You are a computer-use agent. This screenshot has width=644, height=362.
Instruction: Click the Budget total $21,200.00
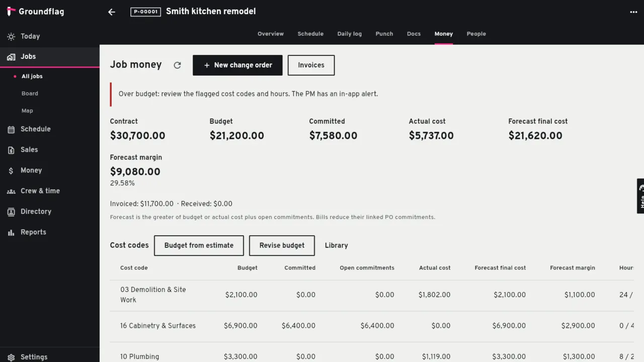(237, 135)
